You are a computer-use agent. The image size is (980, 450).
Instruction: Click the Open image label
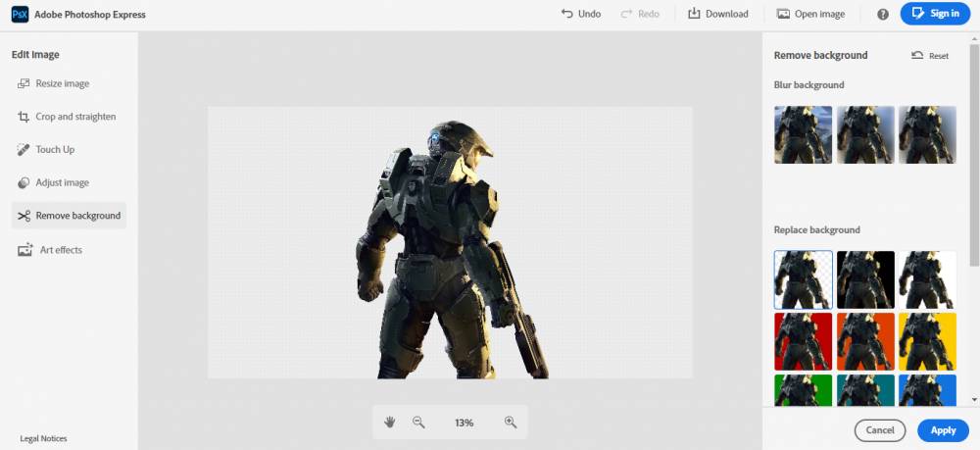tap(819, 13)
